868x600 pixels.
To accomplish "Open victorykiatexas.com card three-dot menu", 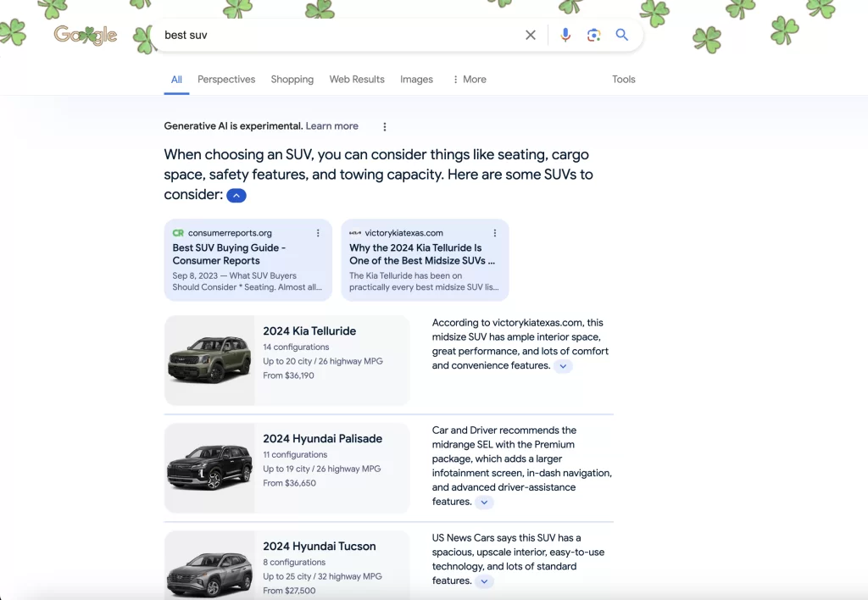I will click(495, 233).
